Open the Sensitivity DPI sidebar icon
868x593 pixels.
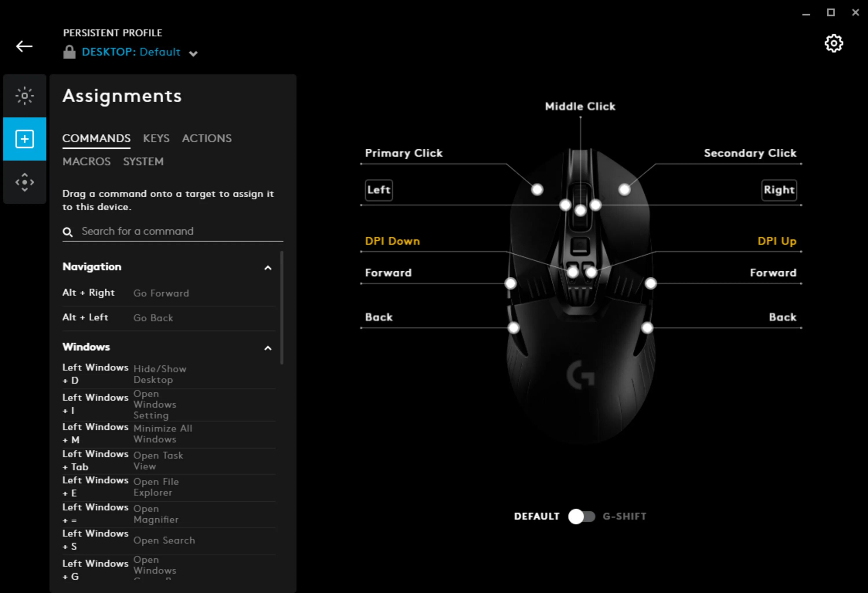coord(25,182)
